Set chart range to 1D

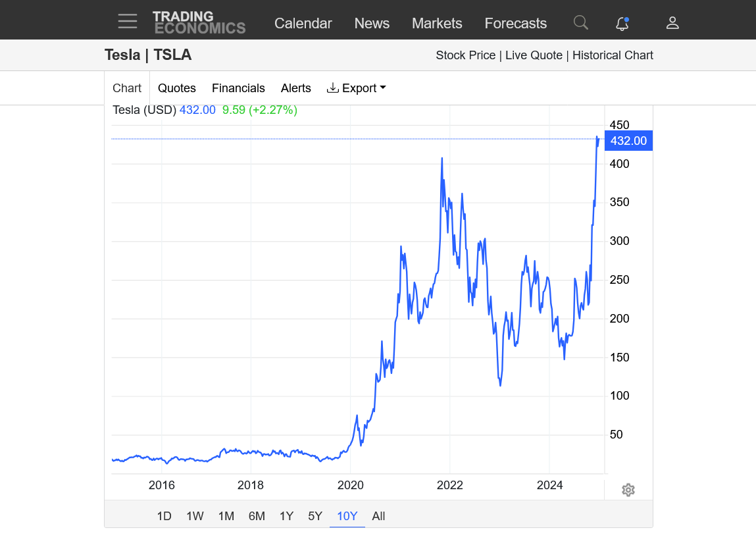coord(164,516)
